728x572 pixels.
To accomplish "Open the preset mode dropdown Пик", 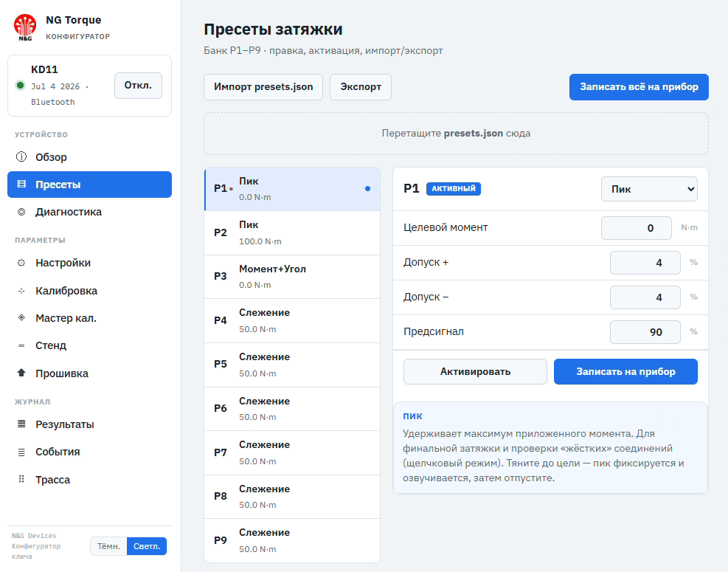I will pyautogui.click(x=649, y=189).
